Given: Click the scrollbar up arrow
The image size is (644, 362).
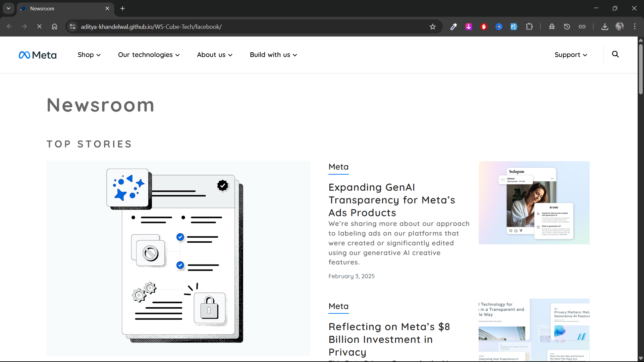Looking at the screenshot, I should pos(641,40).
